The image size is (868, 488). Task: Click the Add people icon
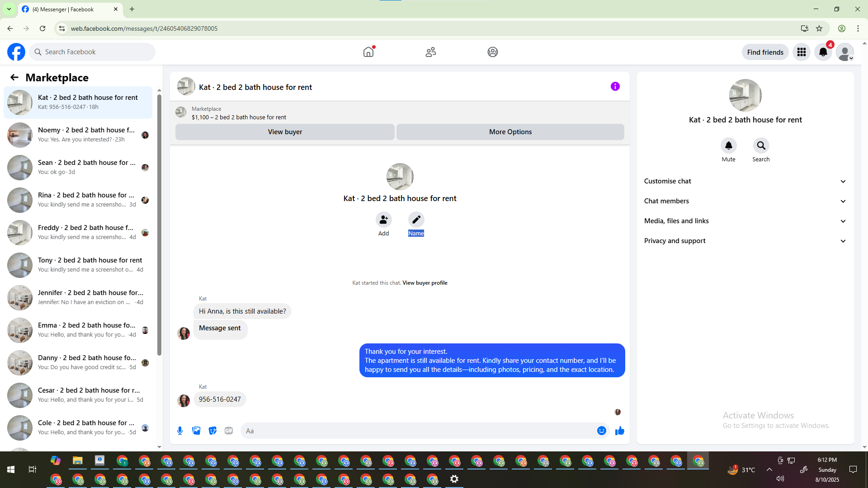click(383, 220)
